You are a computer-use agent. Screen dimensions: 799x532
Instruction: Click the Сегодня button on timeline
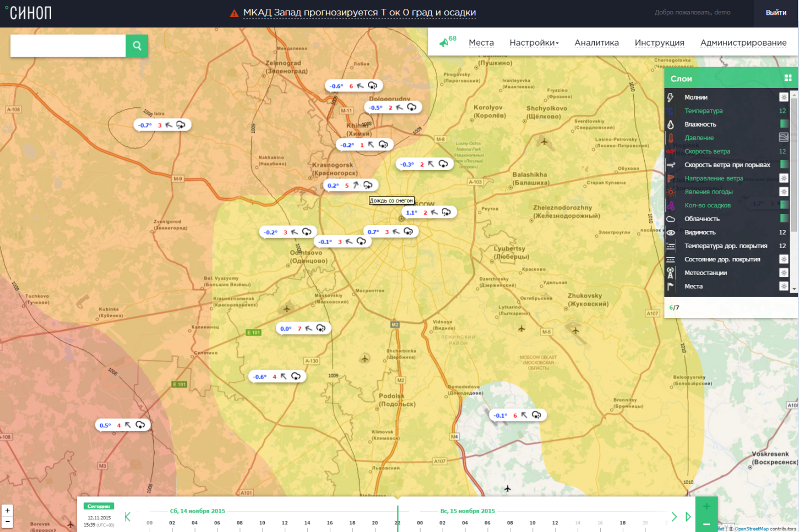coord(99,506)
